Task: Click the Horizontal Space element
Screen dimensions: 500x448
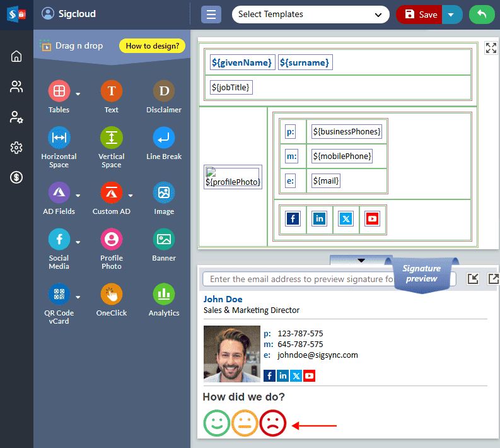Action: point(59,138)
